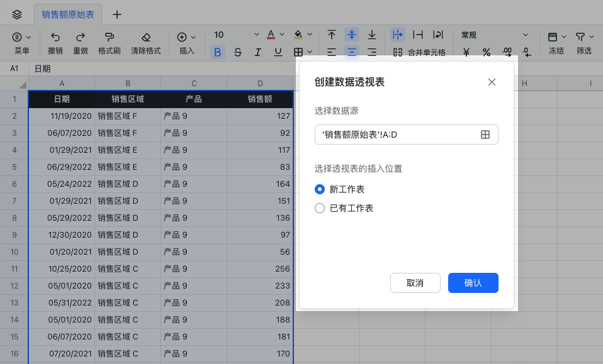The width and height of the screenshot is (603, 364).
Task: Click cell with date 11/19/2020
Action: pyautogui.click(x=62, y=116)
